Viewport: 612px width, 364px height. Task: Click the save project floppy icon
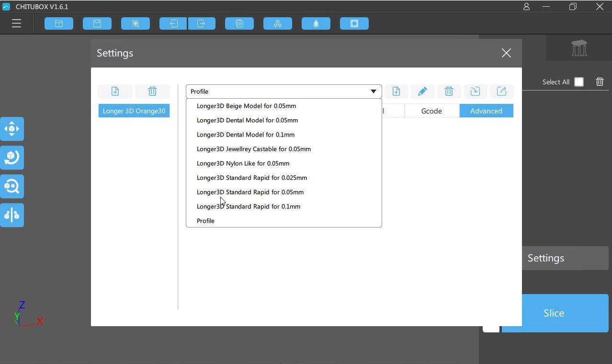click(x=97, y=23)
